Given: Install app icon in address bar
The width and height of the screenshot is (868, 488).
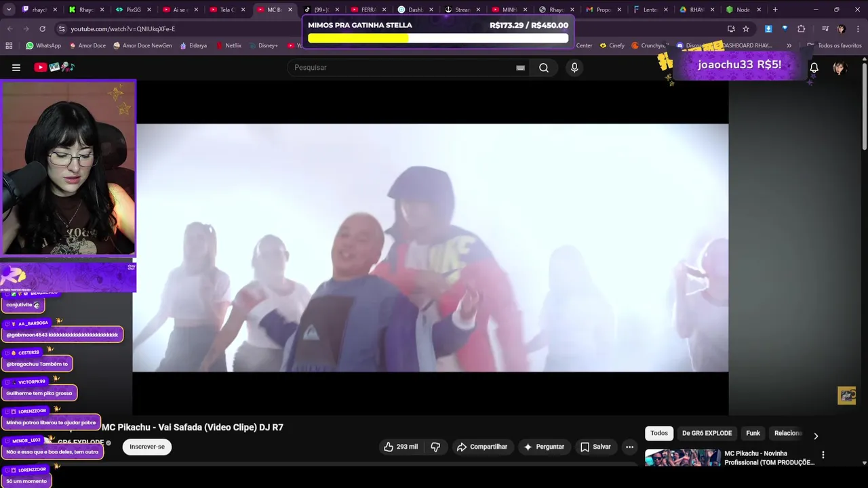Looking at the screenshot, I should coord(731,28).
